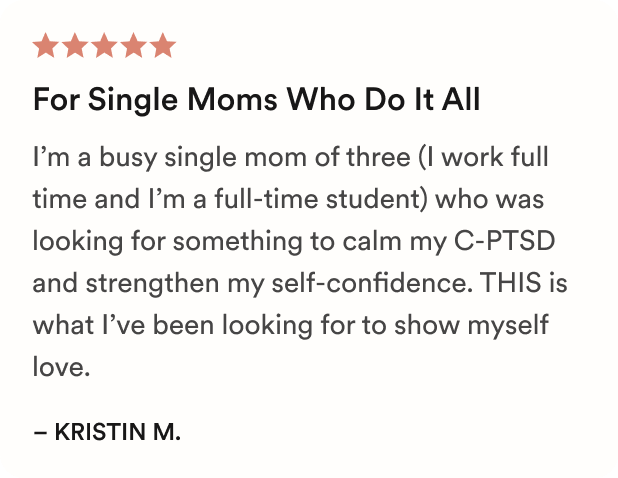Select the second rating star

point(75,46)
